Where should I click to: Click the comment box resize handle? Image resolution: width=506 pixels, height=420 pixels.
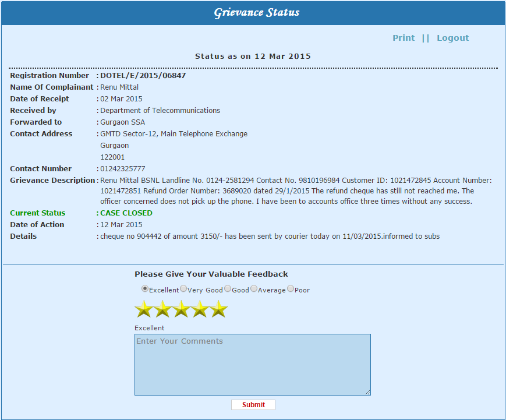click(x=367, y=393)
